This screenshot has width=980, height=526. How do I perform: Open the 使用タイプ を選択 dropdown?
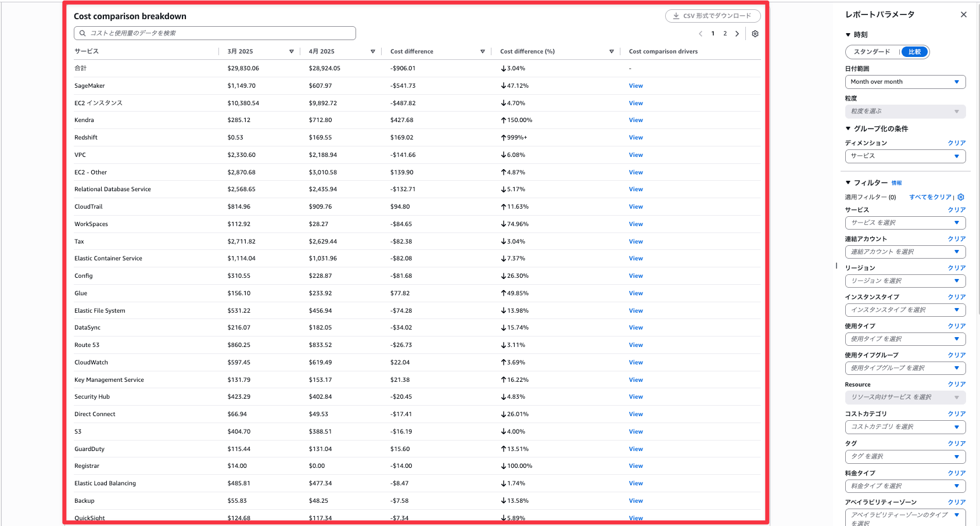point(905,339)
